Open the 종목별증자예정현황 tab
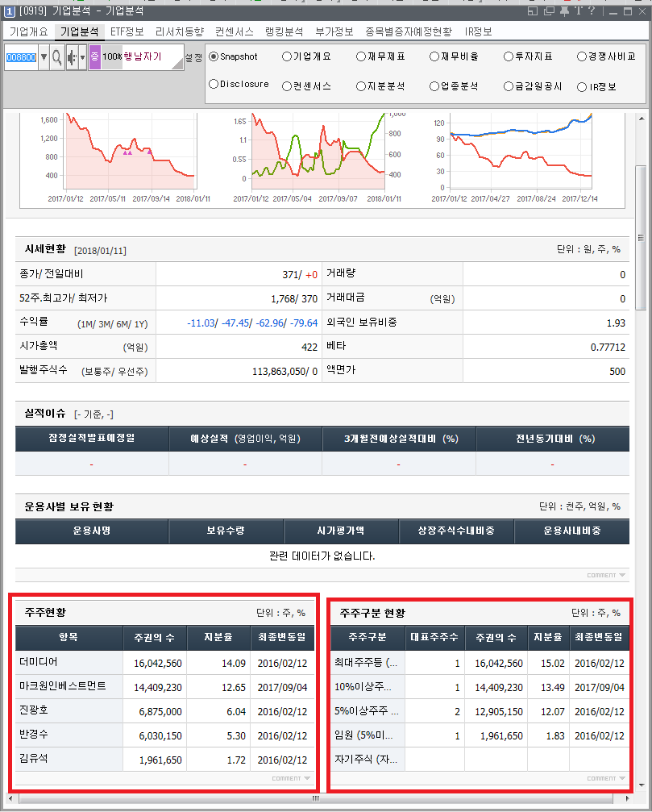This screenshot has width=652, height=812. 409,31
